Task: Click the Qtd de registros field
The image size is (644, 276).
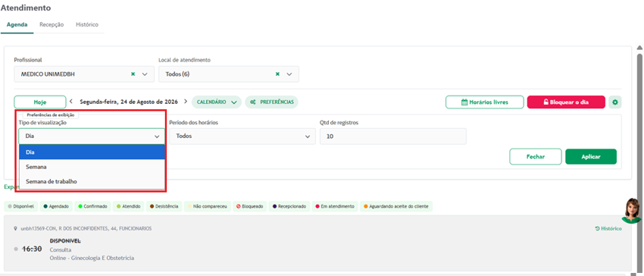Action: point(393,136)
